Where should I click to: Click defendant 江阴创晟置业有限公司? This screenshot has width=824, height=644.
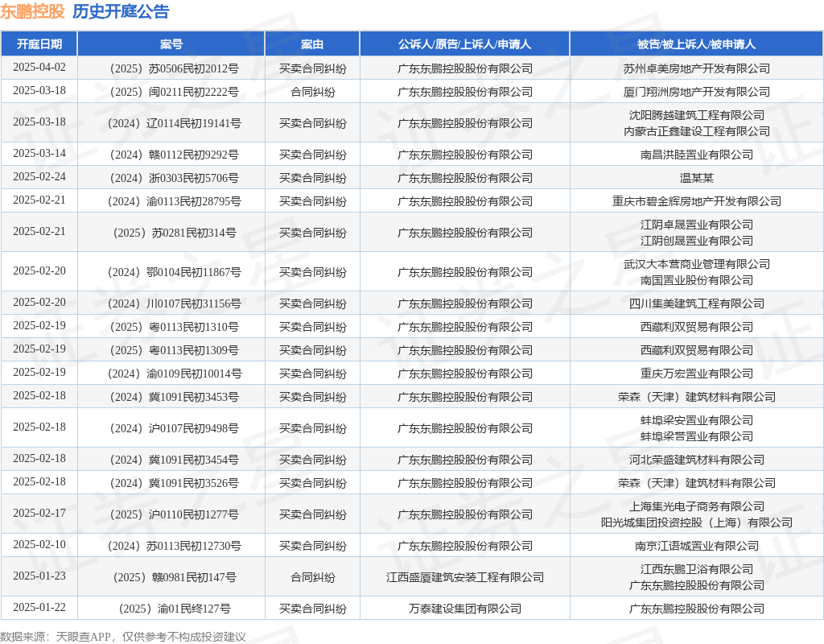[696, 241]
